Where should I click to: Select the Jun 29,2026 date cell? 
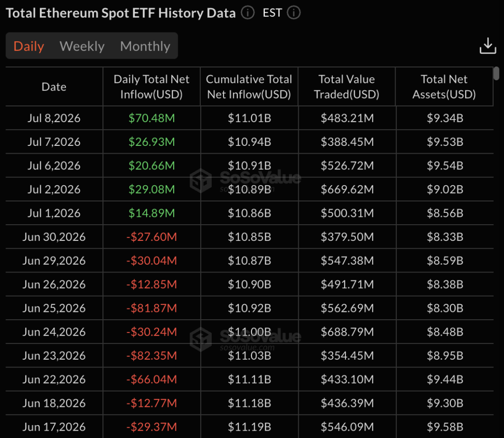pos(54,261)
